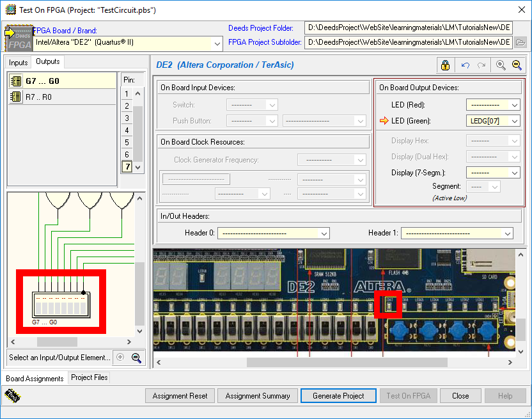532x419 pixels.
Task: Click the circuit preview scroll up arrow
Action: coord(139,199)
